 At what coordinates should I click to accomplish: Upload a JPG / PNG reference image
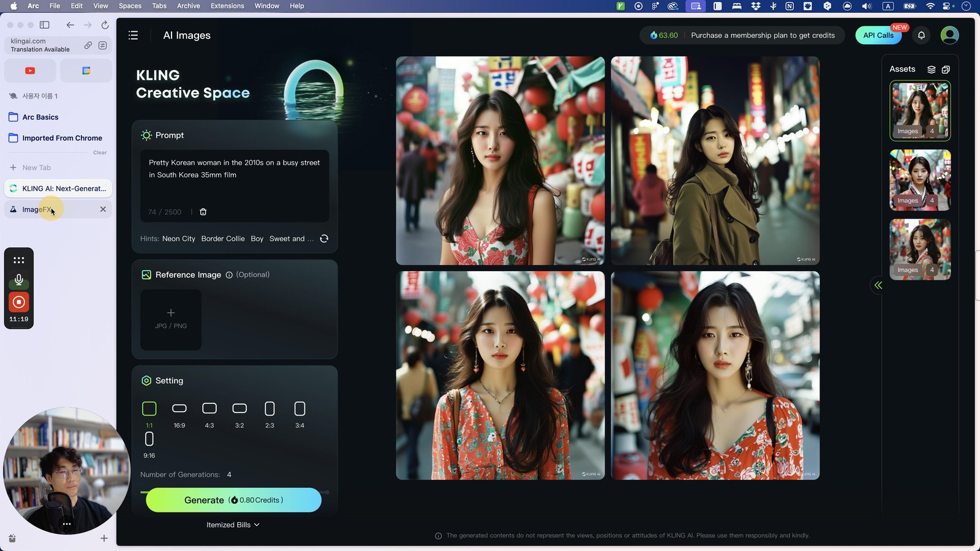point(171,320)
